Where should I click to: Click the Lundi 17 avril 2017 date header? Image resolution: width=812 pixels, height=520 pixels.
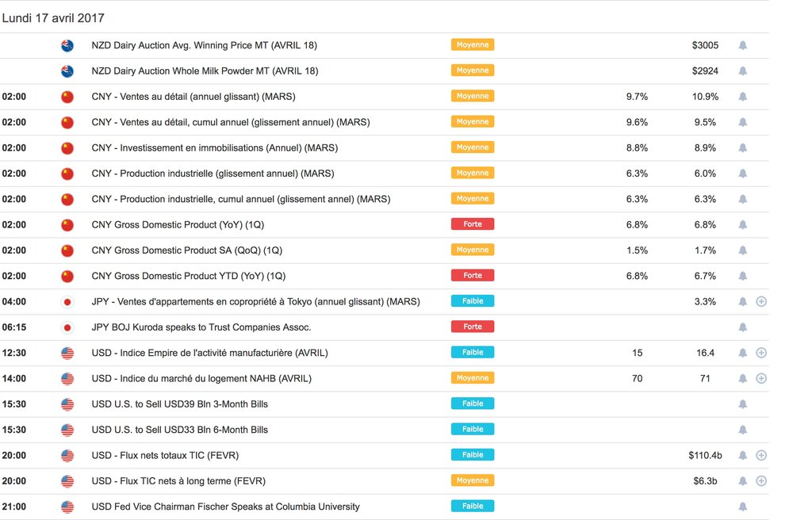pos(53,18)
